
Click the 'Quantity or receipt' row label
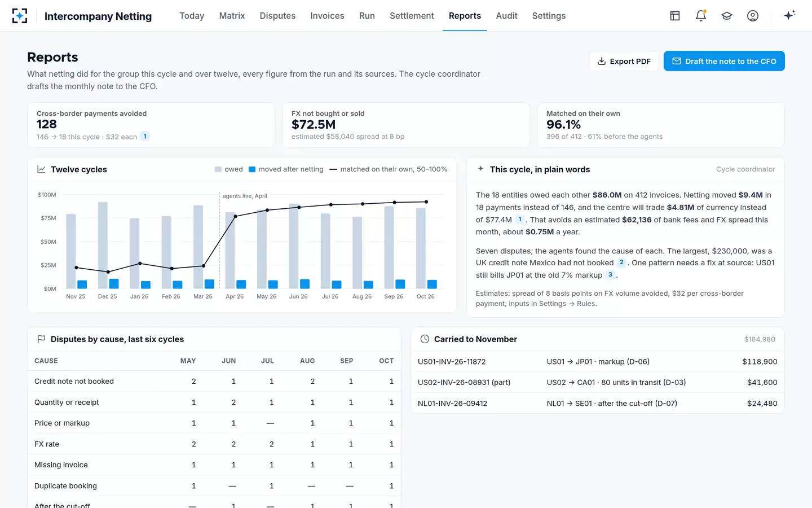point(67,402)
